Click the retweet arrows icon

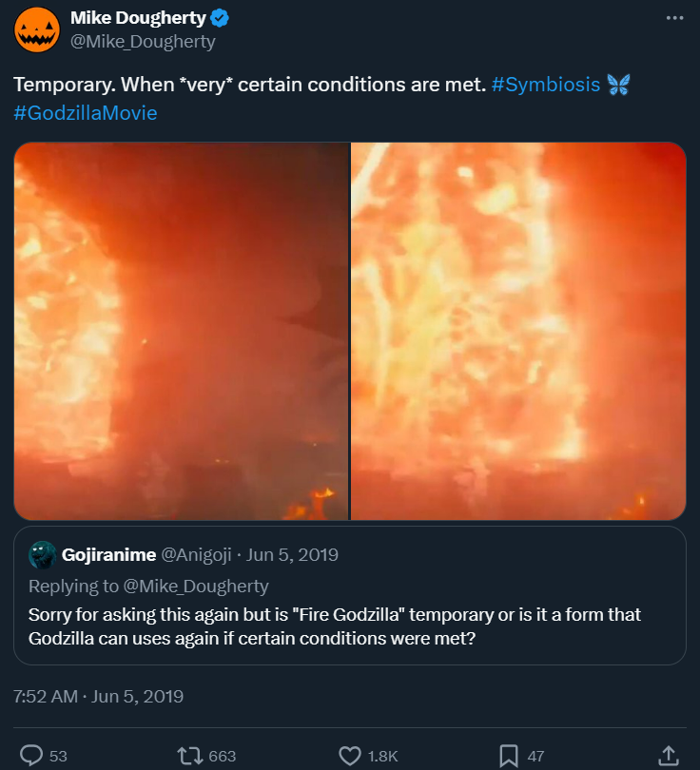(191, 756)
